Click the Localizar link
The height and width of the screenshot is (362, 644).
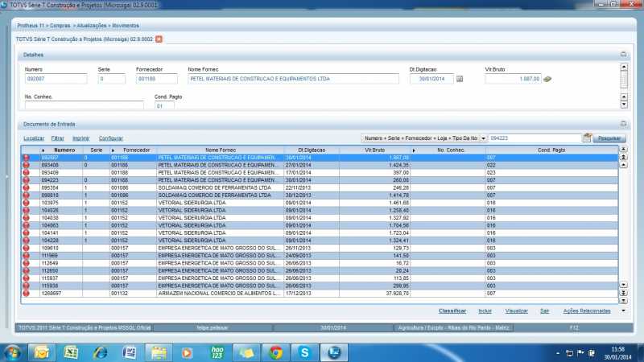pos(34,138)
